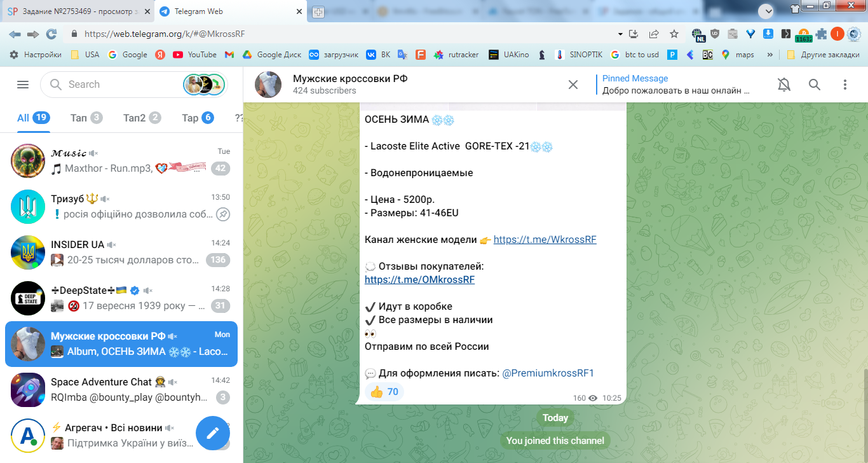868x463 pixels.
Task: Switch to the Tap folder tab
Action: pyautogui.click(x=198, y=118)
